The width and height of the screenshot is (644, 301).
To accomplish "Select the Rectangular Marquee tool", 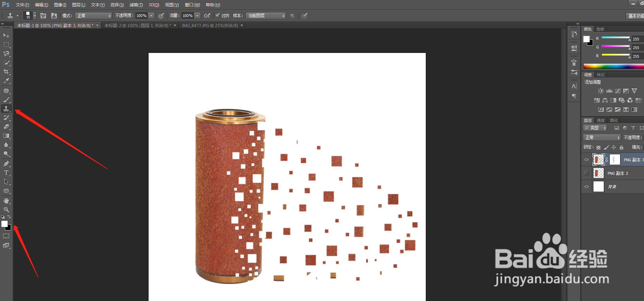I will click(x=6, y=45).
